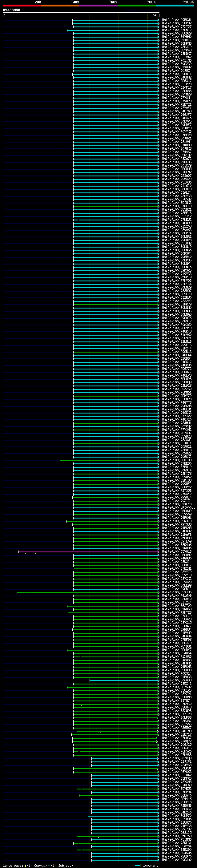197x868 pixels.
Task: Select label UniRef100_A6YG63
Action: 177,772
